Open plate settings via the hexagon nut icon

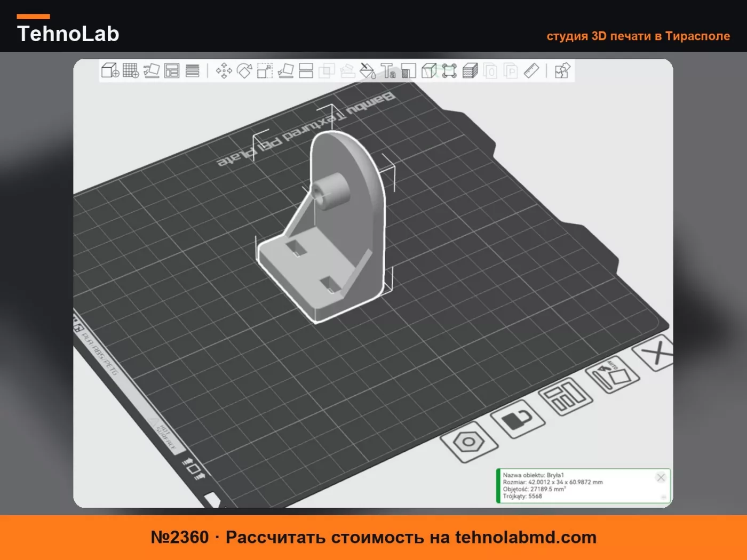(x=470, y=441)
